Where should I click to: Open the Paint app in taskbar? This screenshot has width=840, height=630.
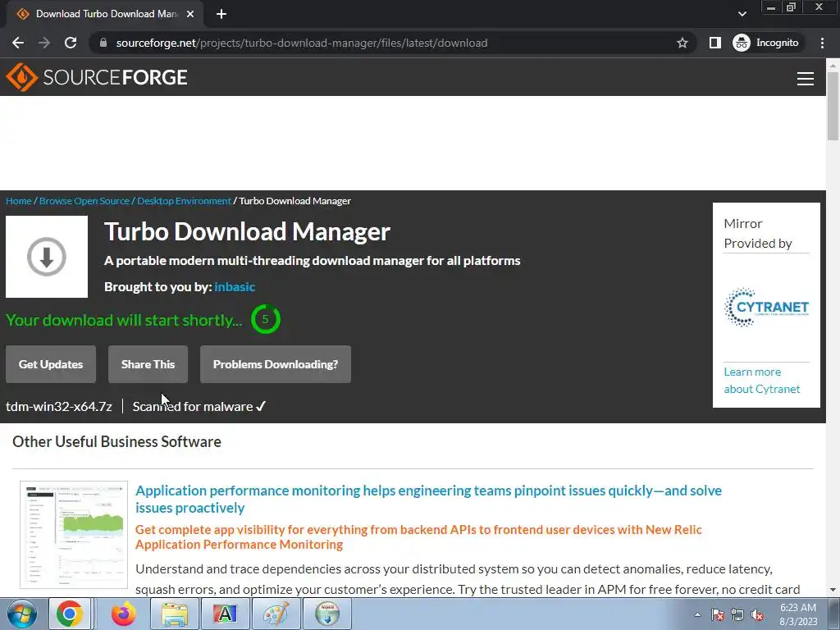click(x=276, y=614)
